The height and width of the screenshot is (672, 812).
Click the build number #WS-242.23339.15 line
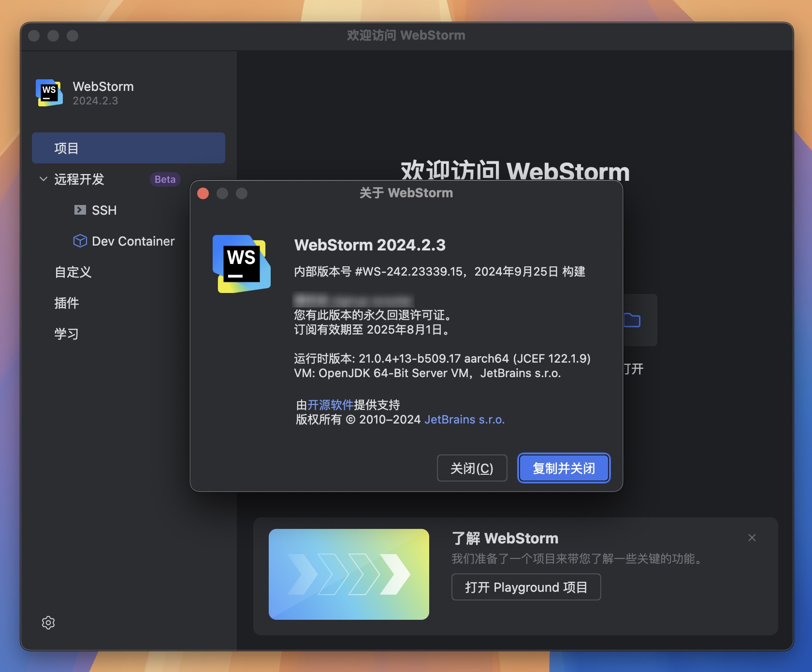[x=439, y=271]
